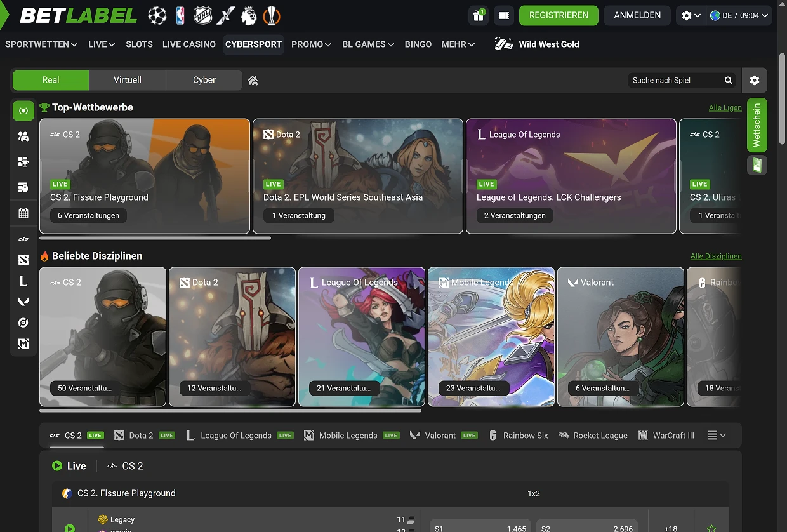Open the Slots menu item
The image size is (787, 532).
pos(139,44)
